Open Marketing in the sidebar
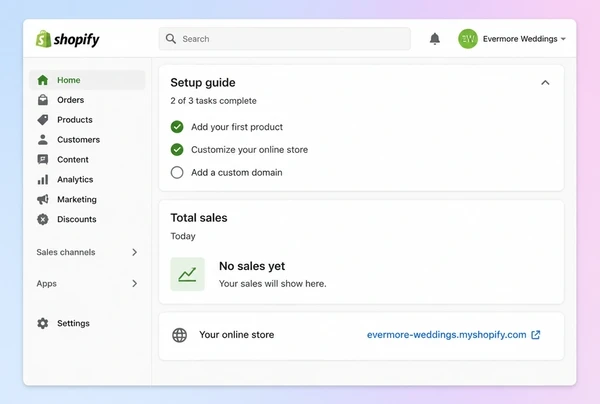 click(x=87, y=199)
